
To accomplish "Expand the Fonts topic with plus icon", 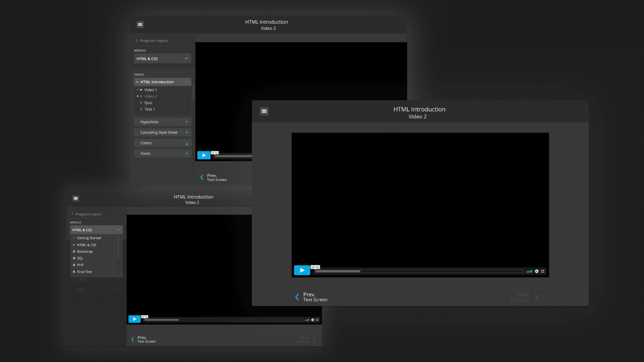I will click(x=186, y=154).
